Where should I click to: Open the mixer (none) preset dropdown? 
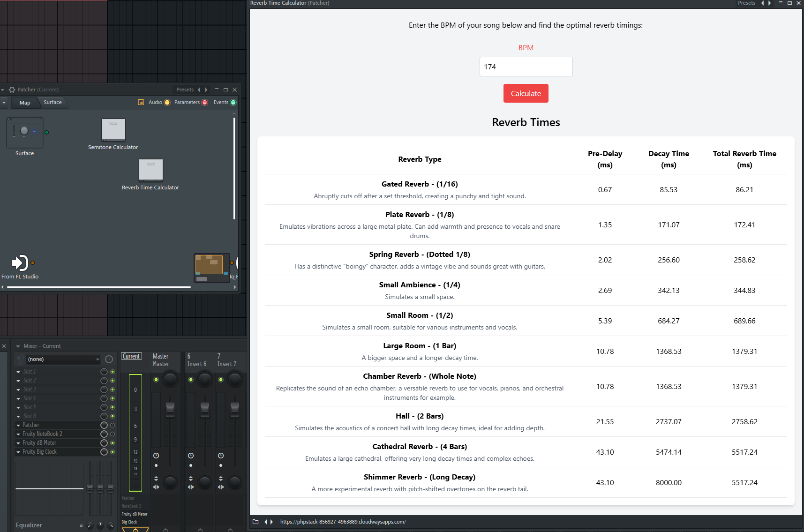(63, 360)
